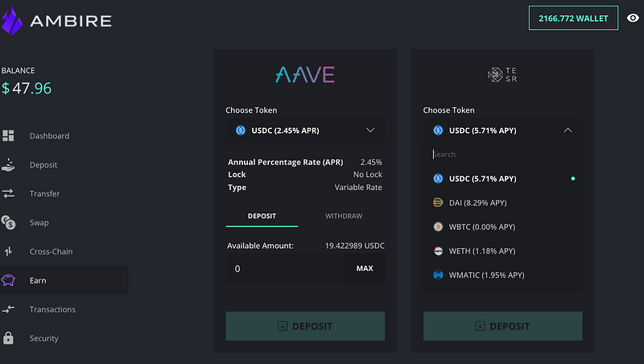This screenshot has height=364, width=644.
Task: Click AAVE dropdown chevron arrow
Action: pyautogui.click(x=370, y=130)
